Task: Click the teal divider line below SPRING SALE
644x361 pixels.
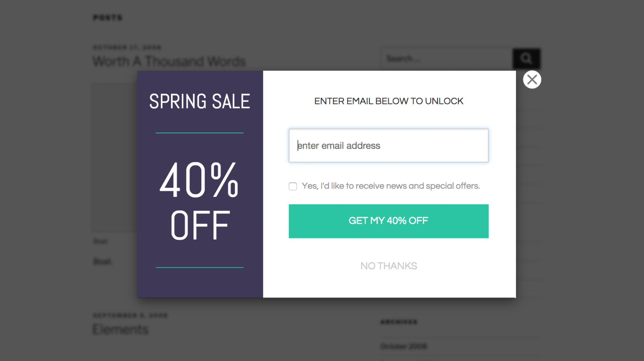Action: tap(199, 133)
